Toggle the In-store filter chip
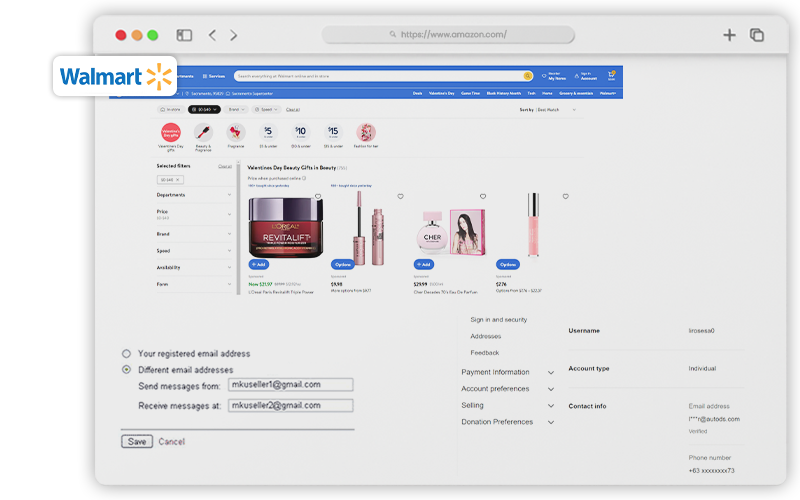The width and height of the screenshot is (800, 500). pyautogui.click(x=170, y=109)
